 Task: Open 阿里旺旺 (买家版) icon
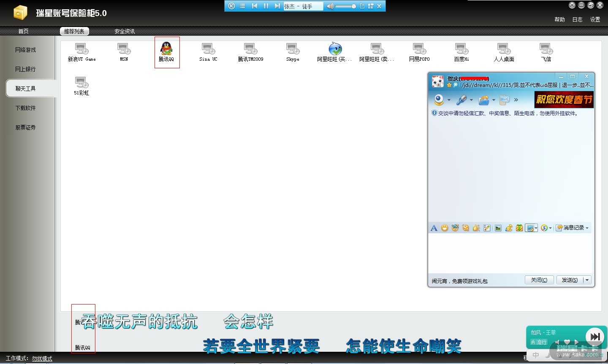(334, 52)
